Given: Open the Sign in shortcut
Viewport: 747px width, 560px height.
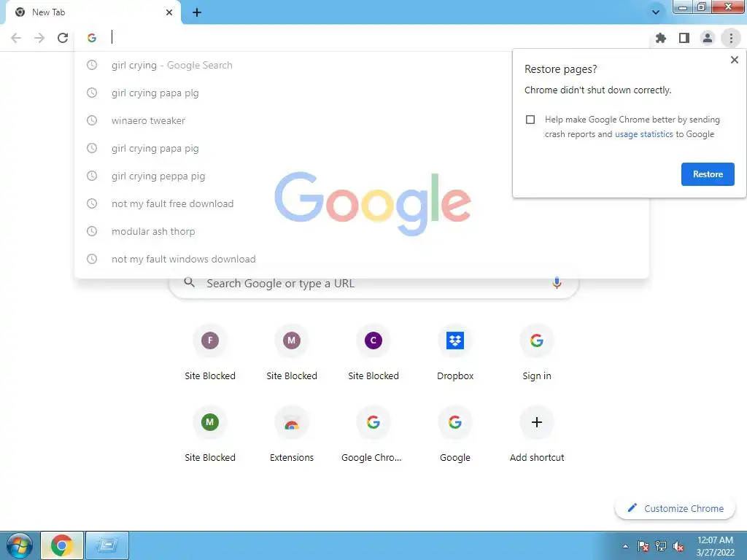Looking at the screenshot, I should tap(537, 352).
